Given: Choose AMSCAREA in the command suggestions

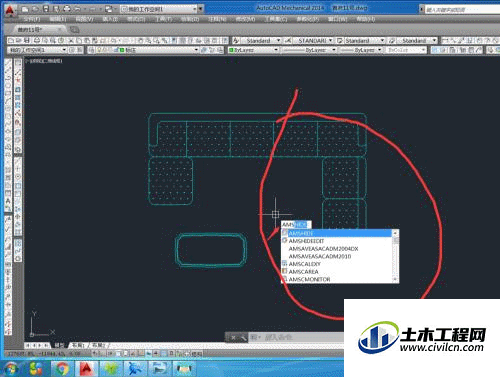Looking at the screenshot, I should point(303,272).
